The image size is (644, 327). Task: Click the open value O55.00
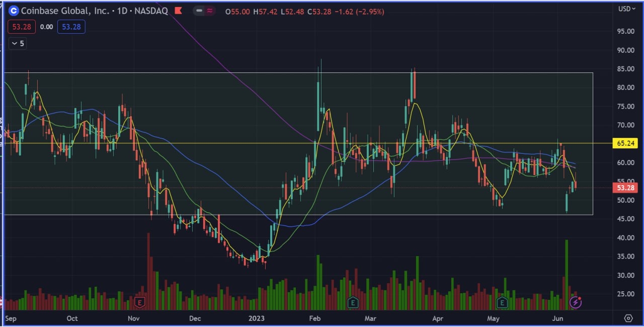click(237, 11)
